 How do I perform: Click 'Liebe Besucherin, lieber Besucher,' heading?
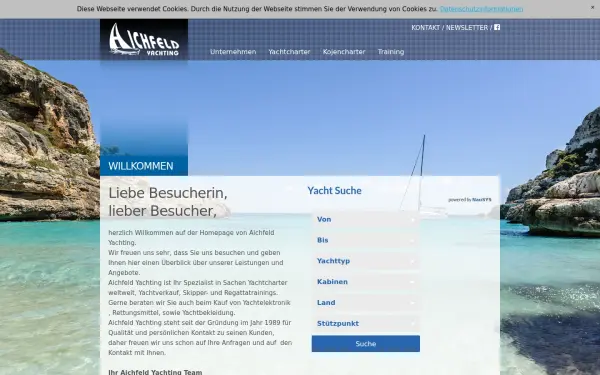click(168, 202)
